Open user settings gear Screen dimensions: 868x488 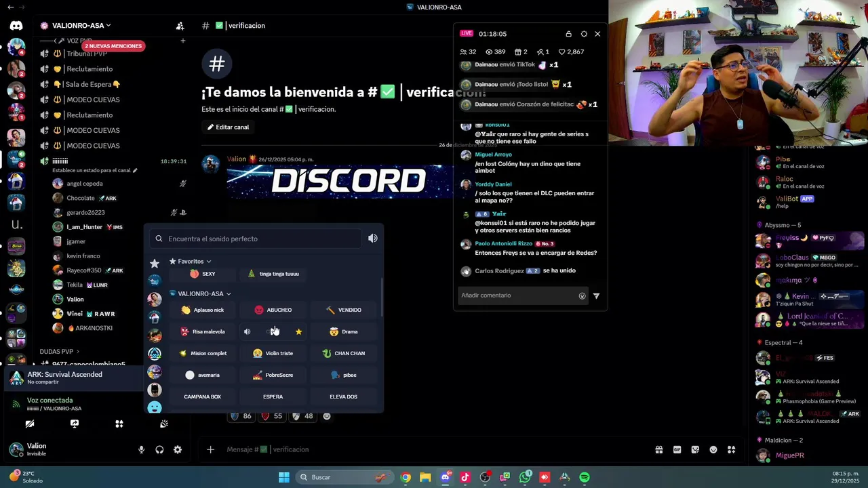pyautogui.click(x=178, y=449)
